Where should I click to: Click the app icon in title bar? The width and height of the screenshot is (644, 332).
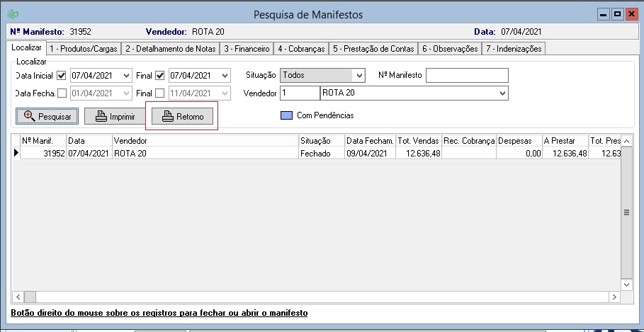click(x=12, y=15)
